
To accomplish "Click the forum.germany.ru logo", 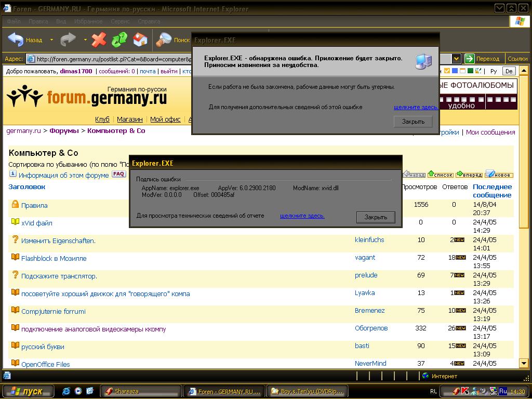I will (87, 96).
